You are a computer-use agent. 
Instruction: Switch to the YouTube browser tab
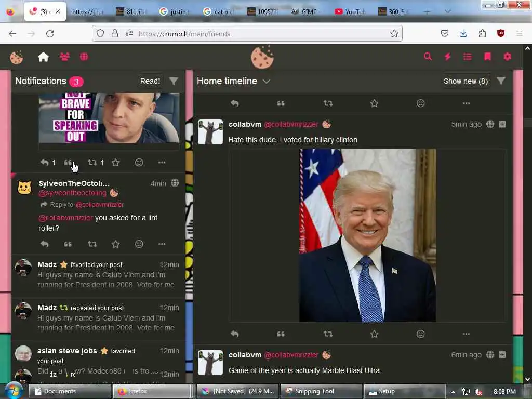(350, 12)
